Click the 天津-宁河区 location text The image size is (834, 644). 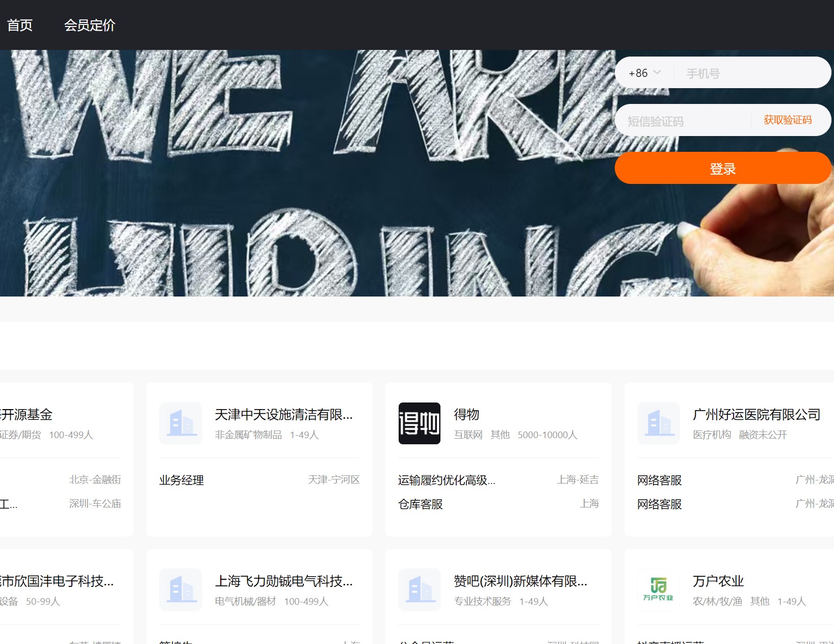pyautogui.click(x=334, y=479)
